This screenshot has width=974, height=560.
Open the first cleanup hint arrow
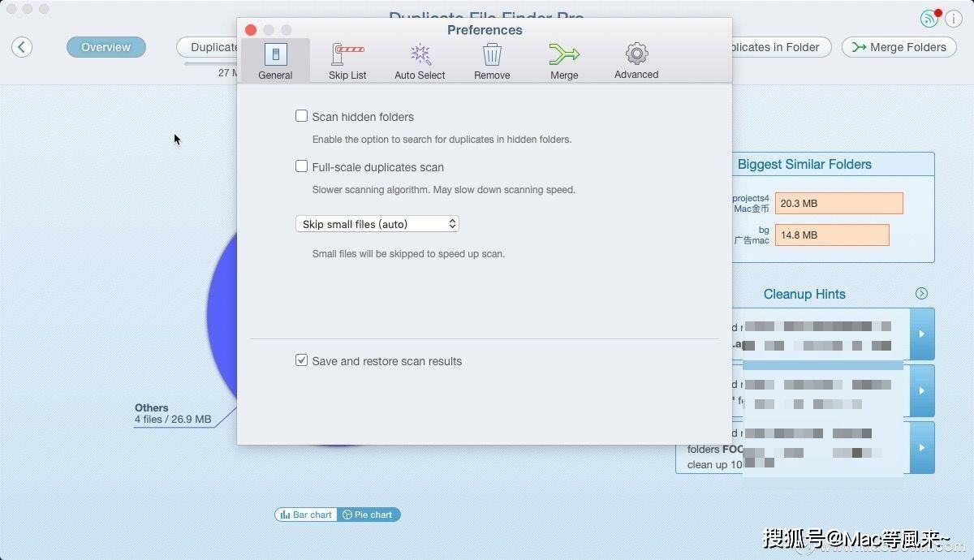click(x=922, y=334)
